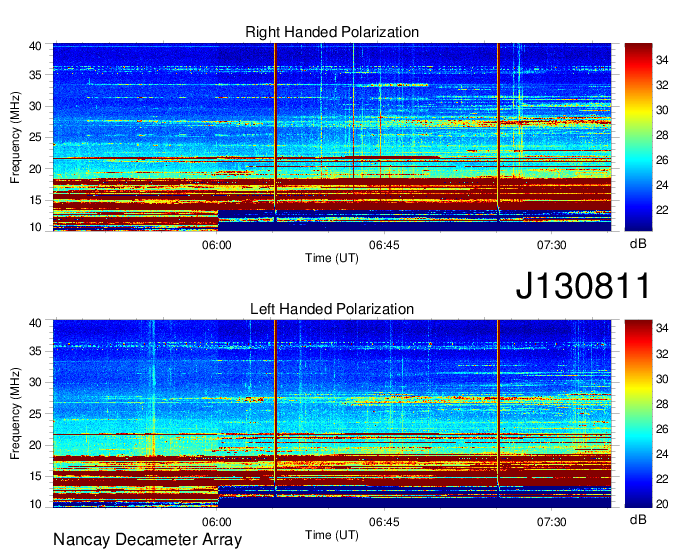
Task: Click the 22 value on the upper colorbar
Action: tap(662, 210)
